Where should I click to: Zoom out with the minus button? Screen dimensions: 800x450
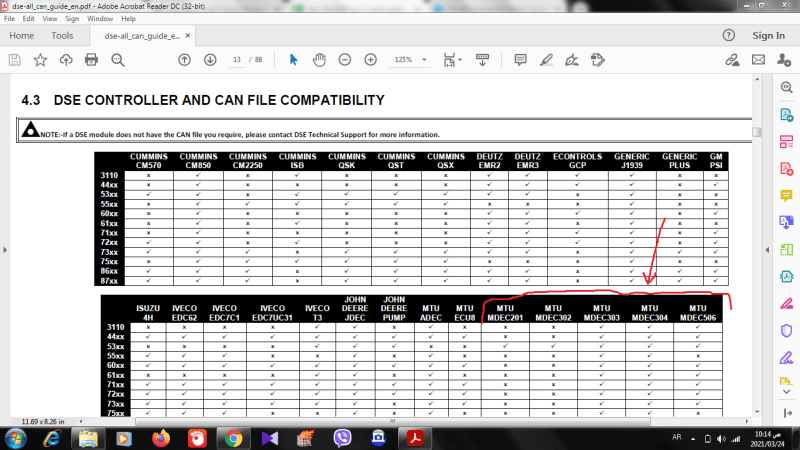345,60
